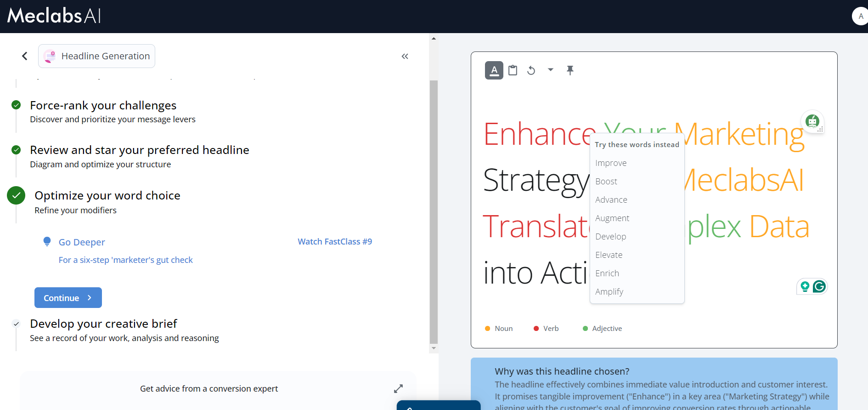Pin the headline with the pin icon
Screen dimensions: 868x410
(x=570, y=70)
